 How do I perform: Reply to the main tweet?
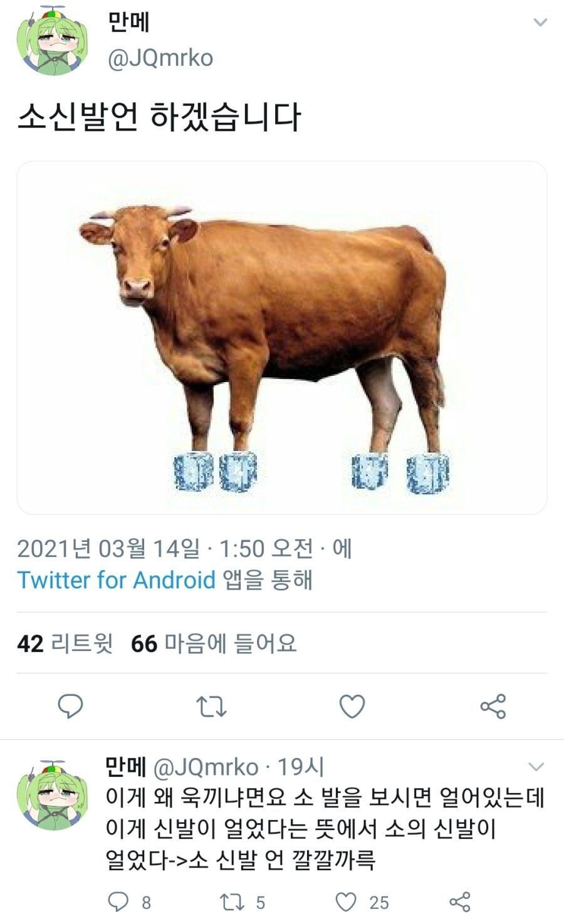click(x=70, y=706)
